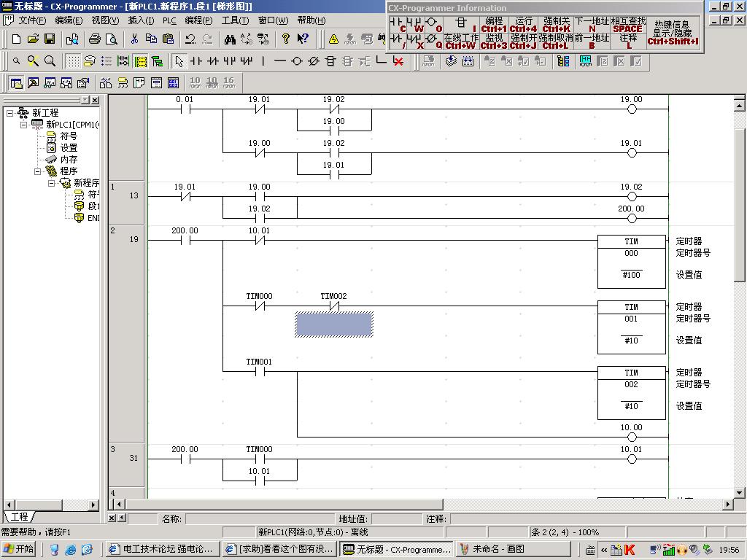747x560 pixels.
Task: Switch to the 工程 workspace tab
Action: pos(19,517)
